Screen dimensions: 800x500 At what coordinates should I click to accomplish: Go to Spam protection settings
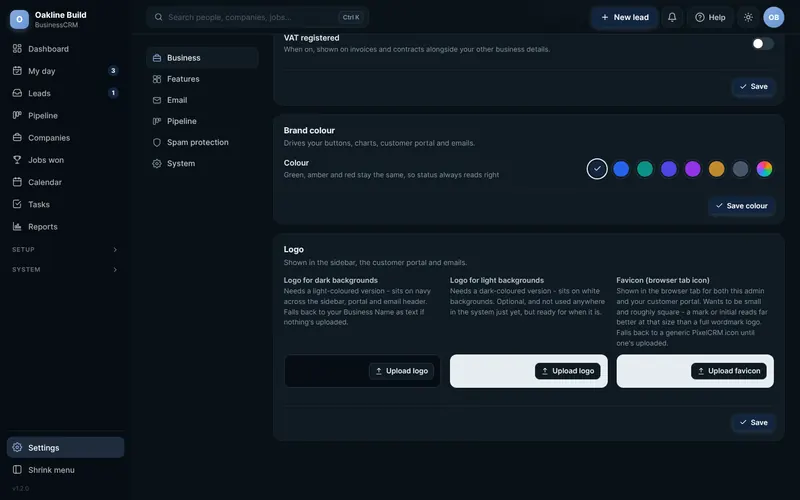[203, 142]
